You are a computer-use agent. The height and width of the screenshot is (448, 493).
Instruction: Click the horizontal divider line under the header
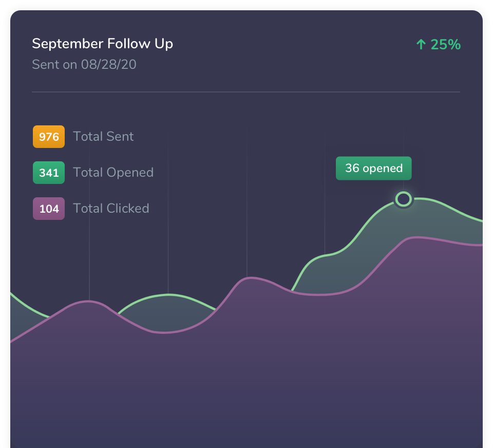pyautogui.click(x=245, y=92)
